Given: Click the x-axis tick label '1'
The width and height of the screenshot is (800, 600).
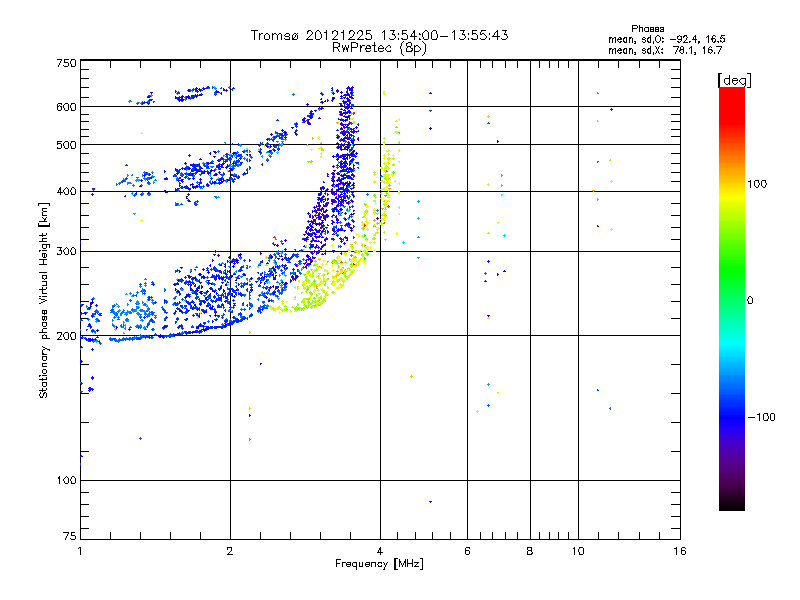Looking at the screenshot, I should [80, 551].
